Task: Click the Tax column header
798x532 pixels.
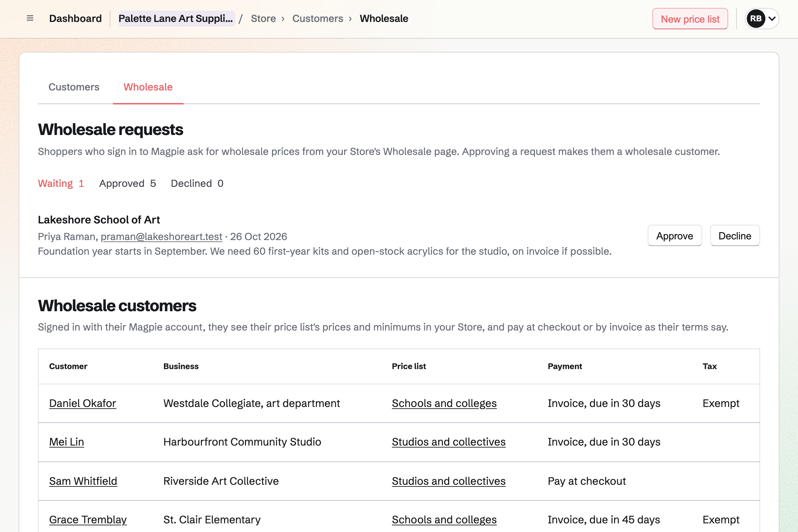Action: 710,366
